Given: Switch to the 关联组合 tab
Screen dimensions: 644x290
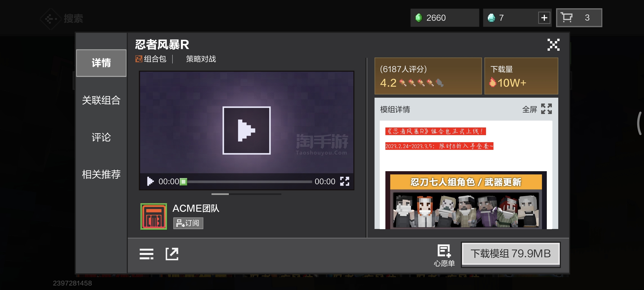Looking at the screenshot, I should (101, 100).
